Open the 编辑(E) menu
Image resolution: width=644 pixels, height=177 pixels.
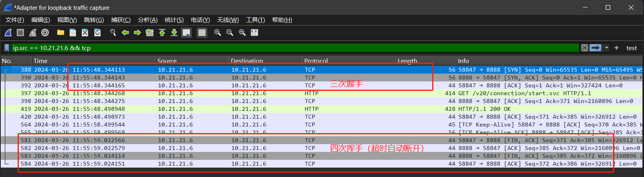tap(41, 20)
